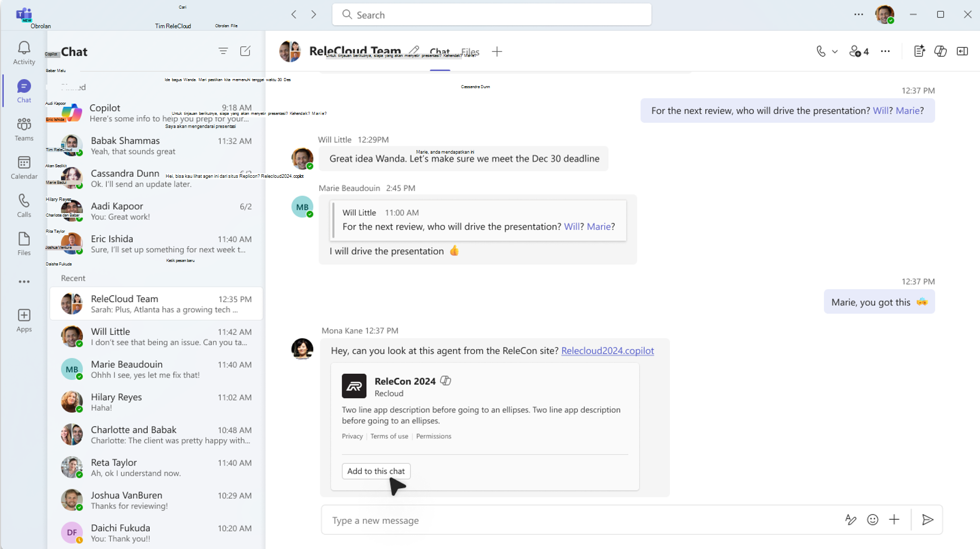
Task: Open the Charlotte and Babak chat
Action: click(x=156, y=435)
